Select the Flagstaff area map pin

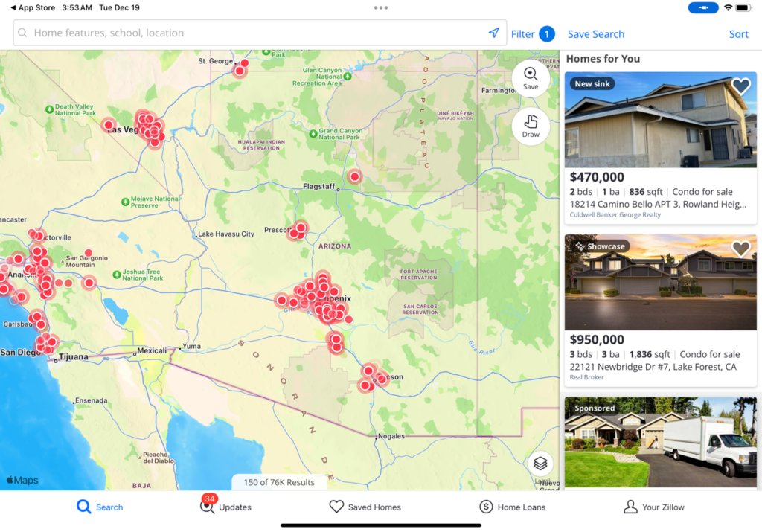pyautogui.click(x=355, y=176)
